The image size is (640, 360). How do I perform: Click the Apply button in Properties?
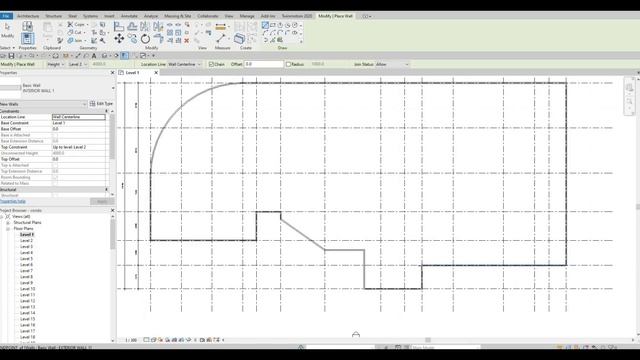102,202
